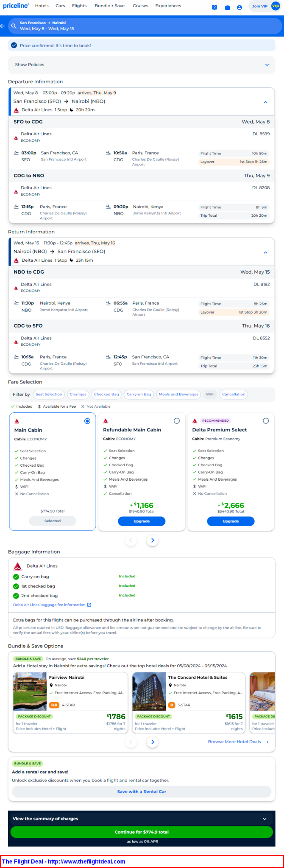
Task: Click the location pin for Fairview Nairobi
Action: click(51, 685)
